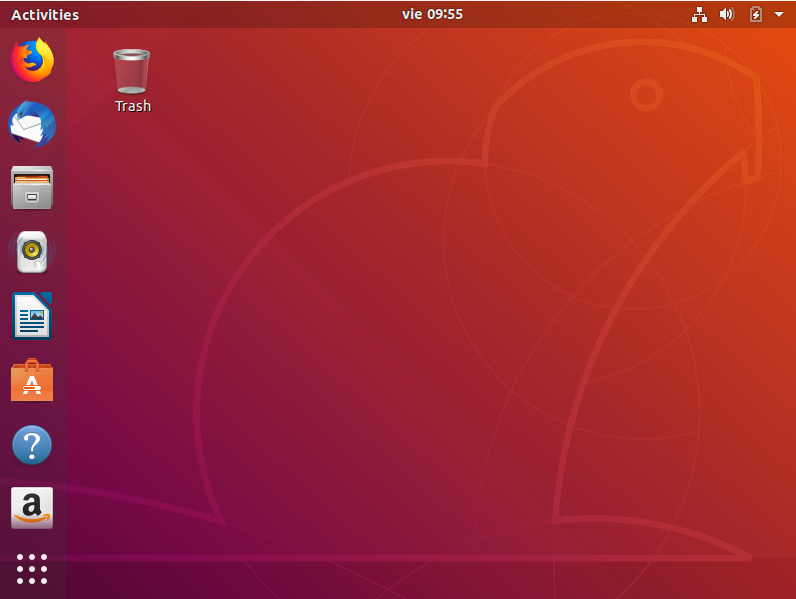Image resolution: width=796 pixels, height=599 pixels.
Task: Click the wired network status icon
Action: (x=699, y=15)
